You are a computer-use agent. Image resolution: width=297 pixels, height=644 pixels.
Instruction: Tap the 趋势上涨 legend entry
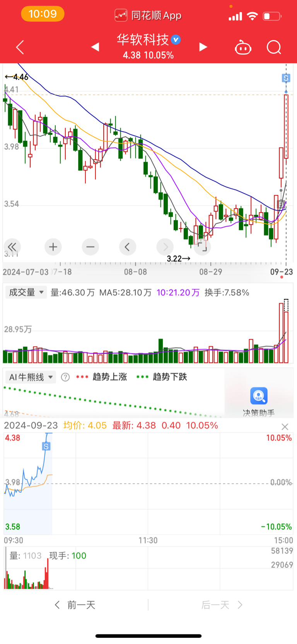click(101, 377)
